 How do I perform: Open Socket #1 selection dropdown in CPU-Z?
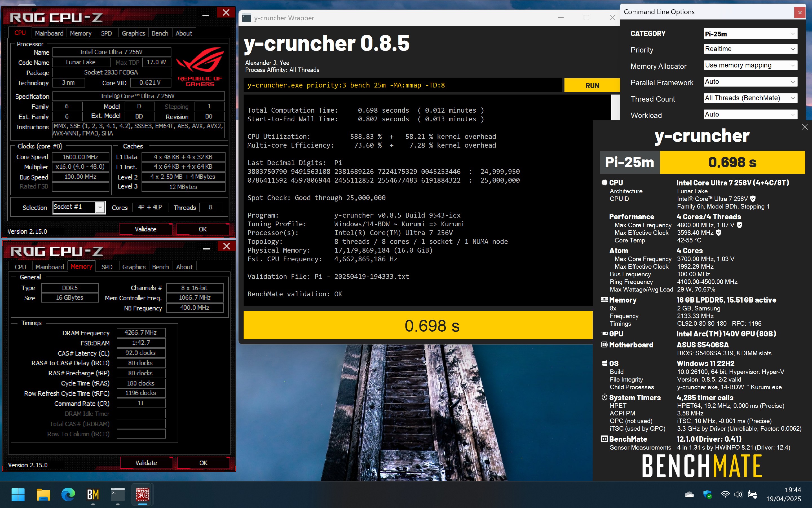[x=79, y=207]
